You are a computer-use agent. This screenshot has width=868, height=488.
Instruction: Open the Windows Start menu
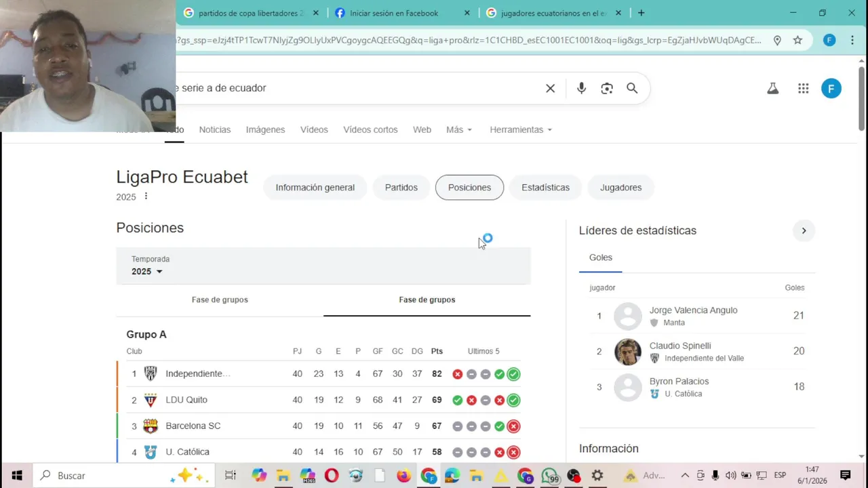click(17, 475)
